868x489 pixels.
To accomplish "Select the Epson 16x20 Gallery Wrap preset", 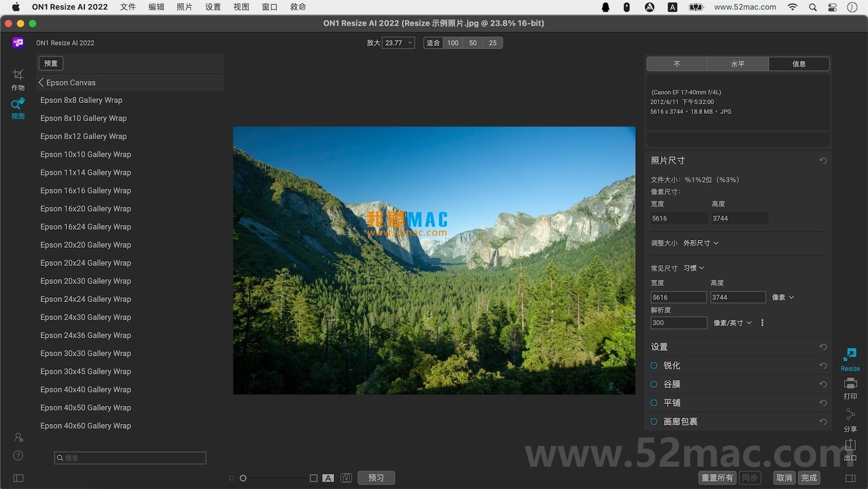I will [86, 209].
